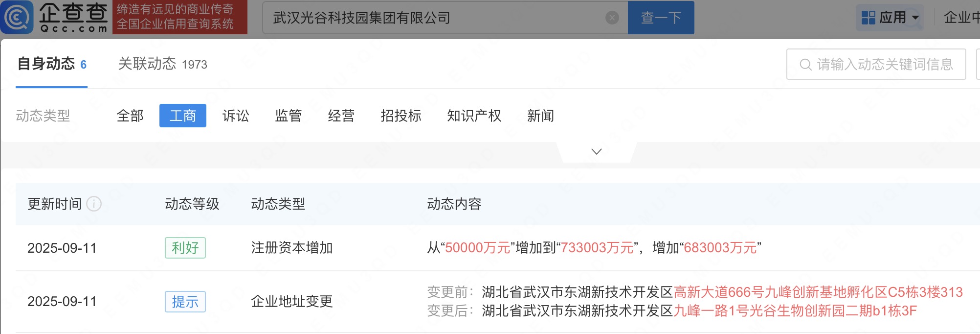The width and height of the screenshot is (980, 334).
Task: Select the 经营 filter
Action: pos(341,116)
